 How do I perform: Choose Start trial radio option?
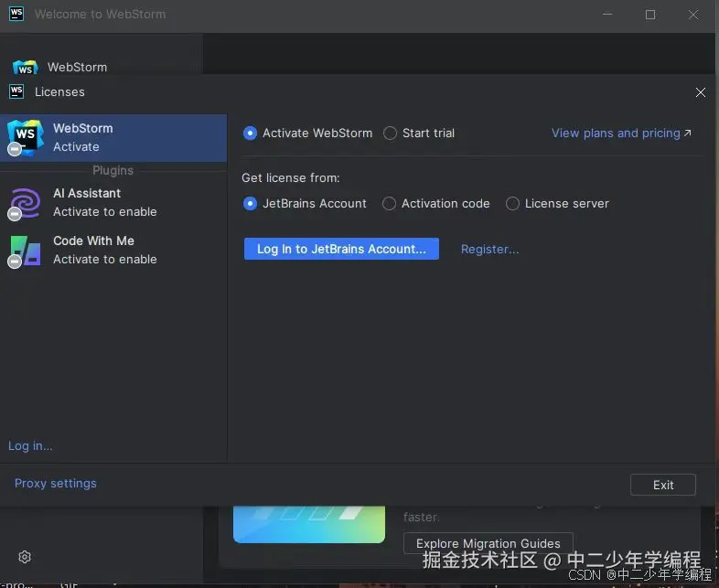[x=419, y=133]
